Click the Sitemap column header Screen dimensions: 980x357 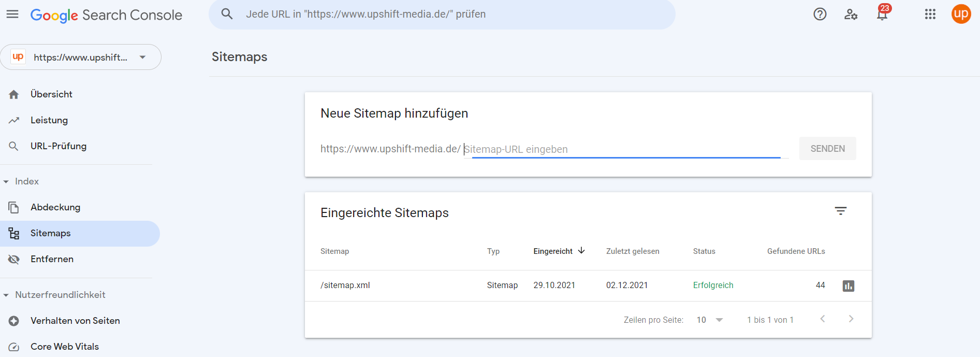334,251
